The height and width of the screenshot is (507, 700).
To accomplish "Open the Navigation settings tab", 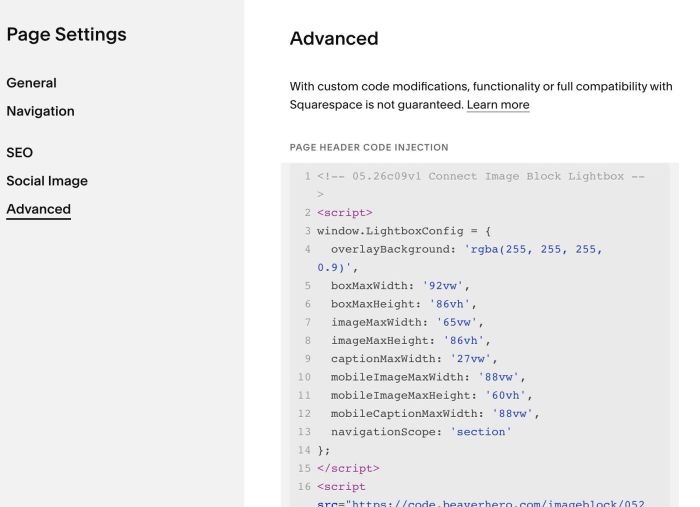I will click(x=40, y=111).
